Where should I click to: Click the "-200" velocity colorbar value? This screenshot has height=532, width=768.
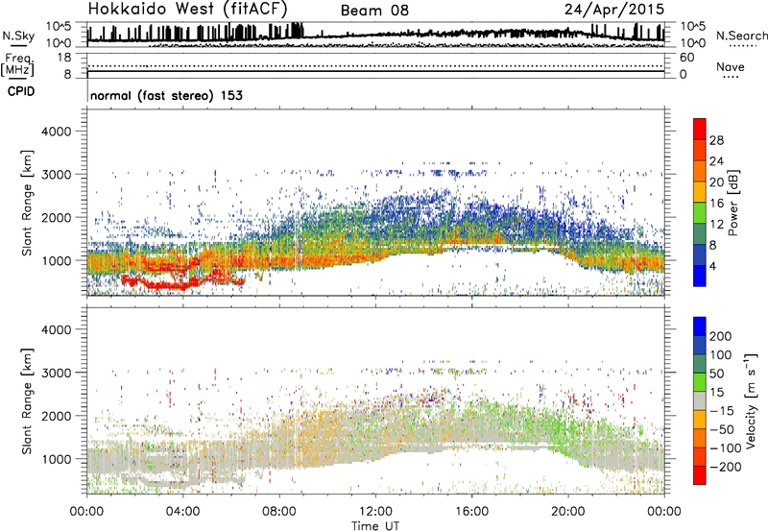tap(725, 467)
